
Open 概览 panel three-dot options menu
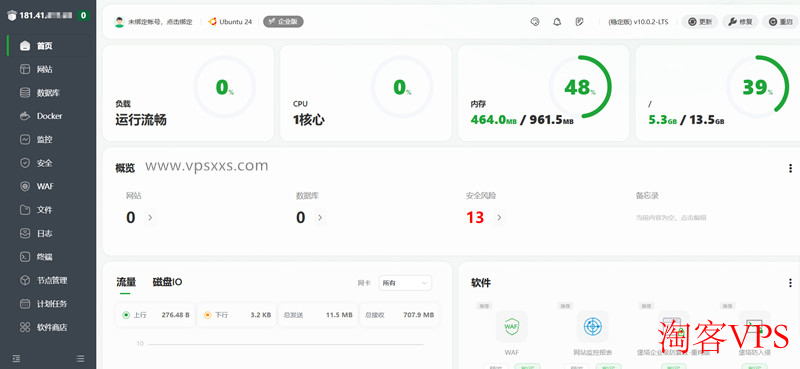[x=790, y=168]
